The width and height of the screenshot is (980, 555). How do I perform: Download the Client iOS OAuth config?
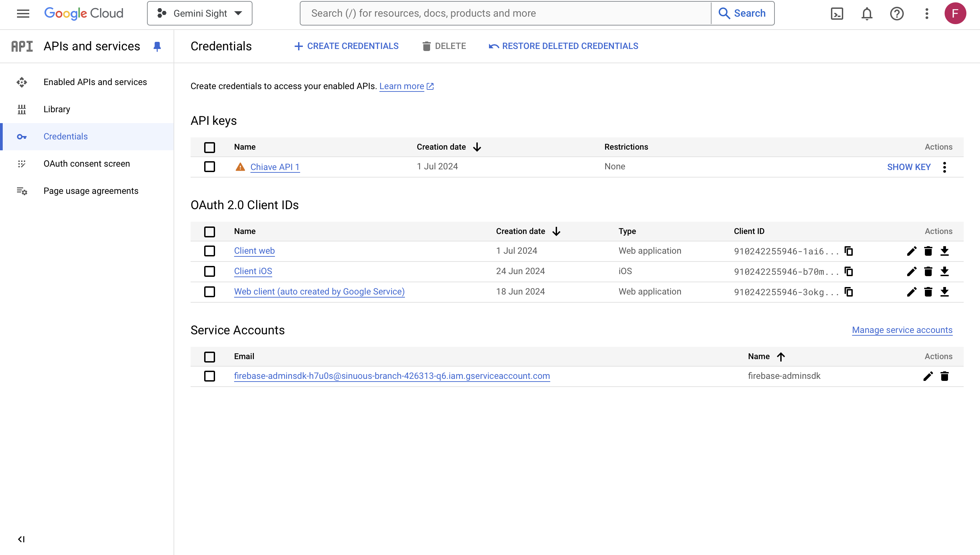(945, 271)
